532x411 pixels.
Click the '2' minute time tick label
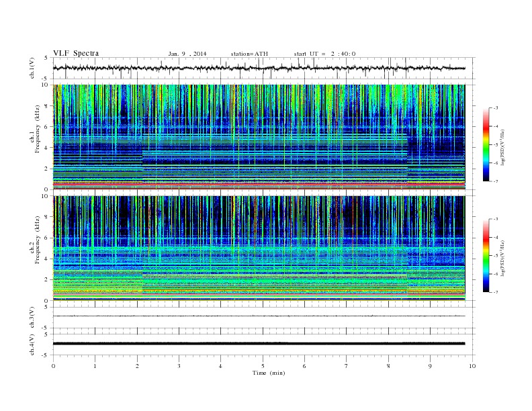137,366
